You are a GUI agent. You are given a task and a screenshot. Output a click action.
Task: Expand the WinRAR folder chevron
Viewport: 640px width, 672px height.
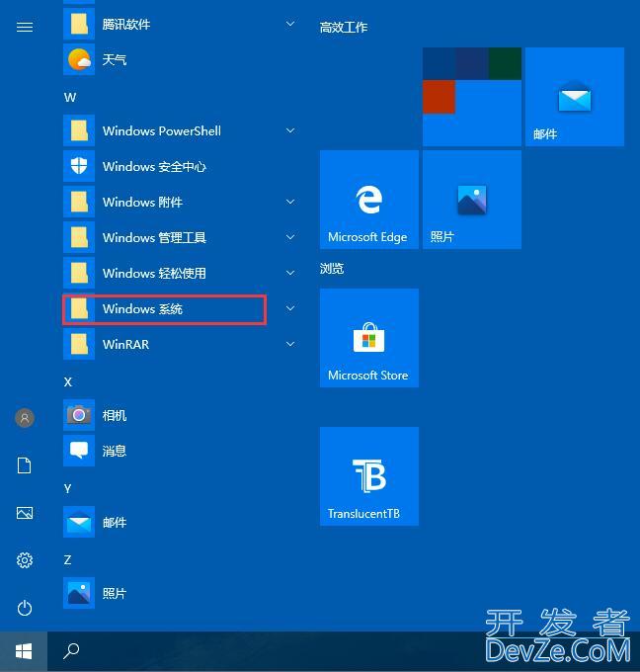(290, 344)
